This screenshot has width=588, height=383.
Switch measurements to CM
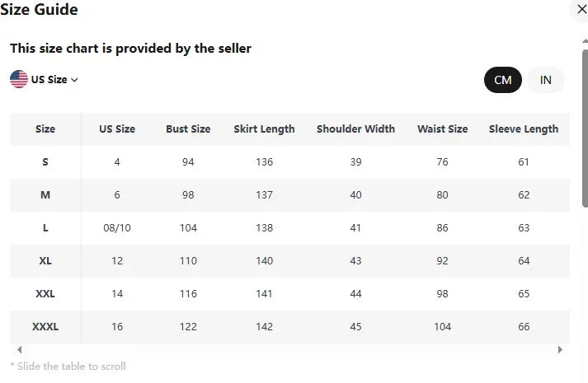click(x=502, y=80)
